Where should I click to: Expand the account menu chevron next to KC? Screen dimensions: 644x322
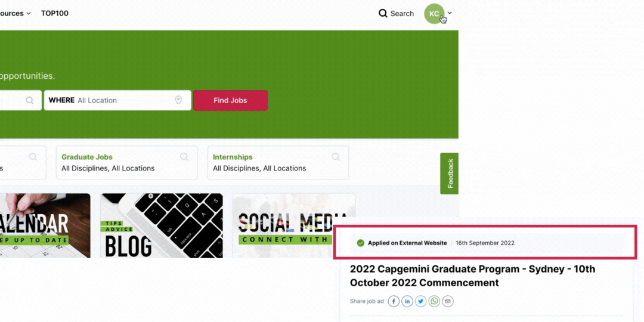click(450, 13)
